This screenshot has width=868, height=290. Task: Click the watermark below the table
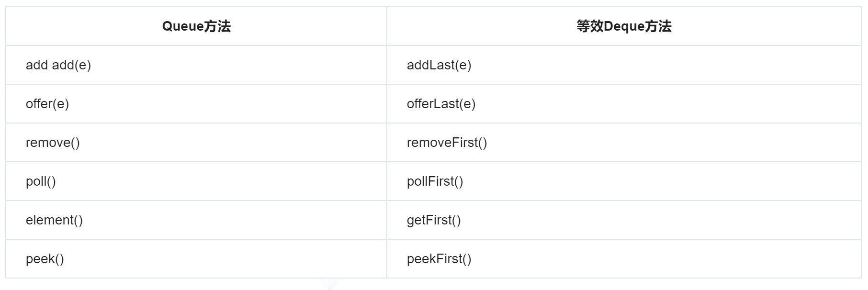point(330,284)
